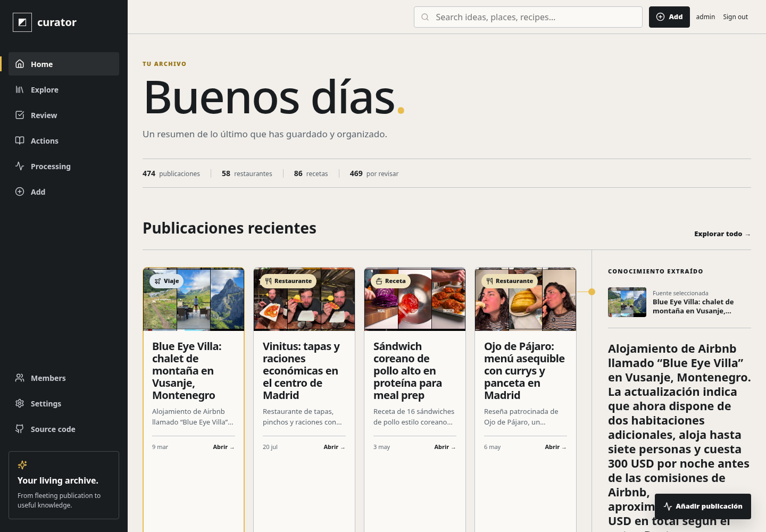Open Settings from the sidebar
766x532 pixels.
64,403
